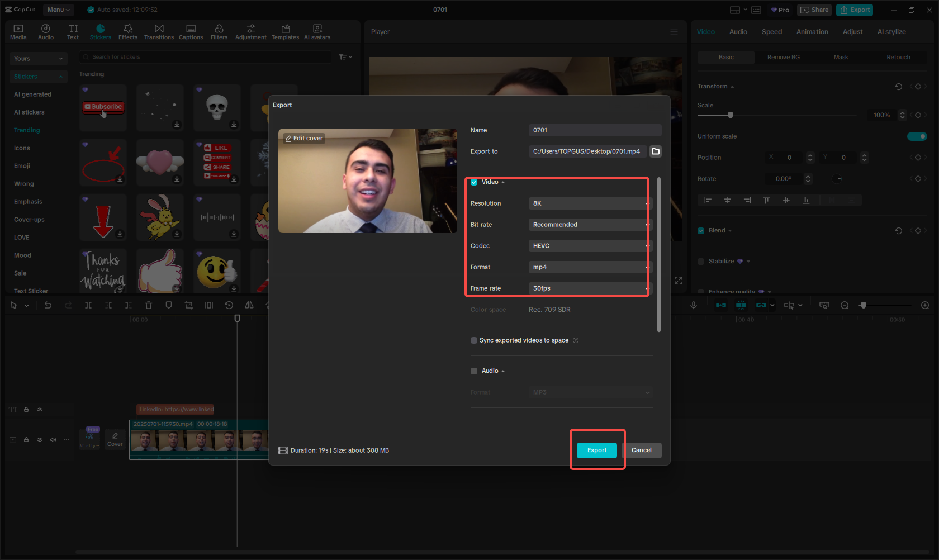Reset the Transform settings
939x560 pixels.
[899, 87]
